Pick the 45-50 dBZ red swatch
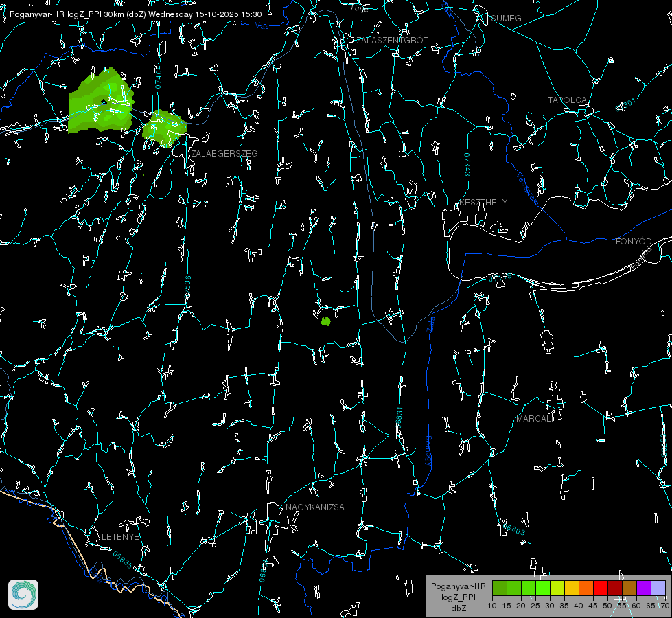The image size is (672, 618). pyautogui.click(x=601, y=588)
